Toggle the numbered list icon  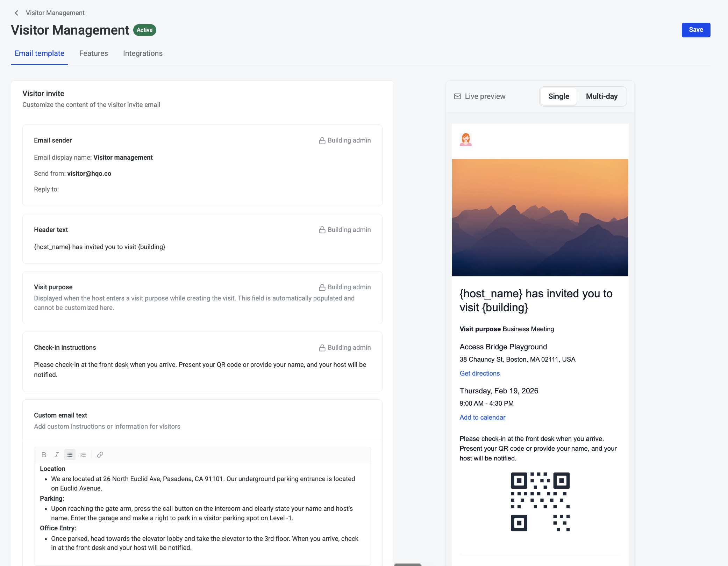pyautogui.click(x=83, y=455)
